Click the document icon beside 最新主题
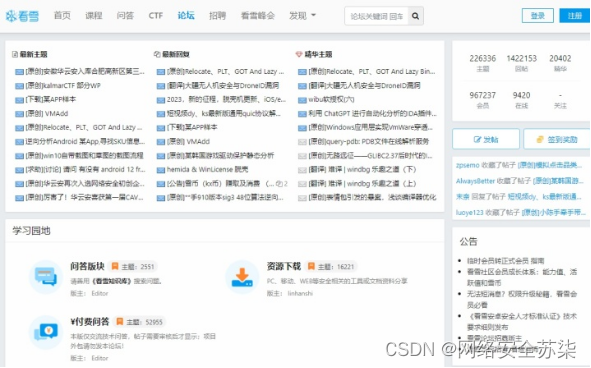 click(x=15, y=54)
